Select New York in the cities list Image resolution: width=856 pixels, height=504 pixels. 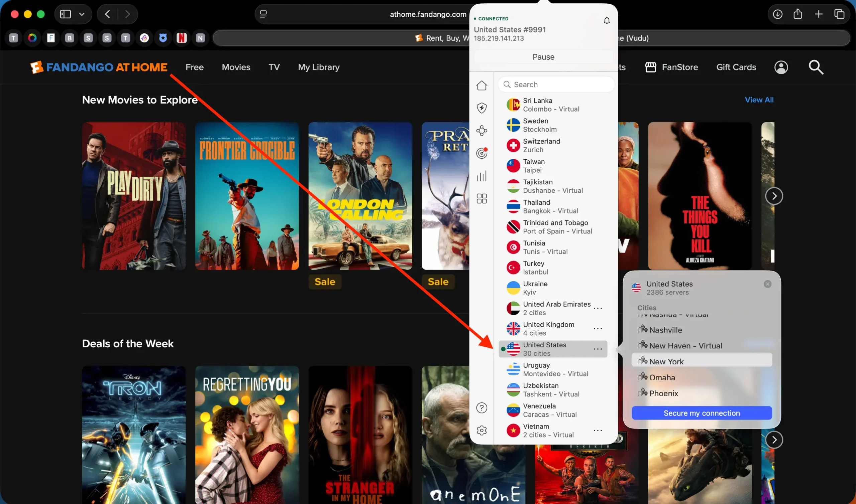coord(666,361)
